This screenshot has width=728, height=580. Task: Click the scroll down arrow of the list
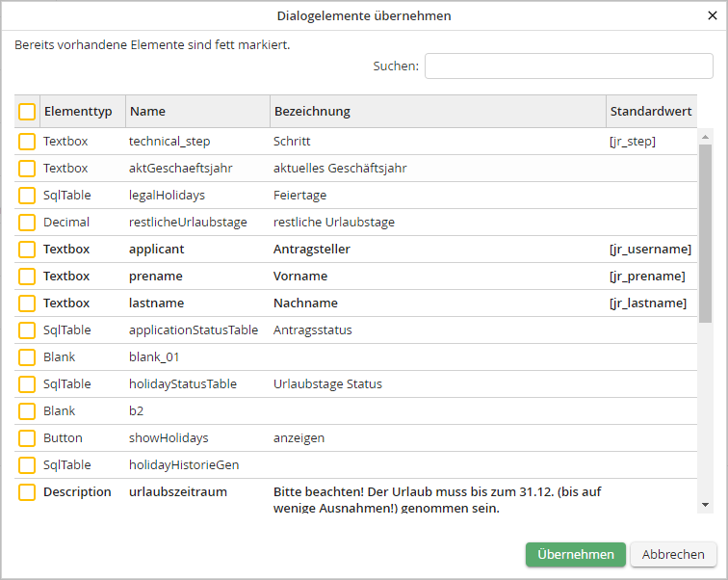coord(705,505)
